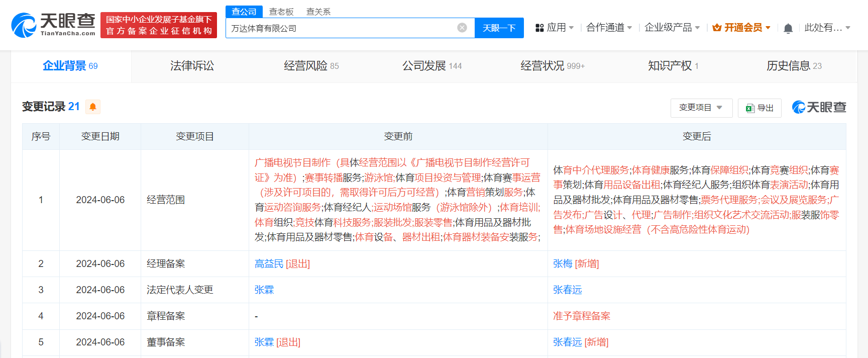Click the 国家中小企业发展子基金旗下 red banner

pos(159,25)
